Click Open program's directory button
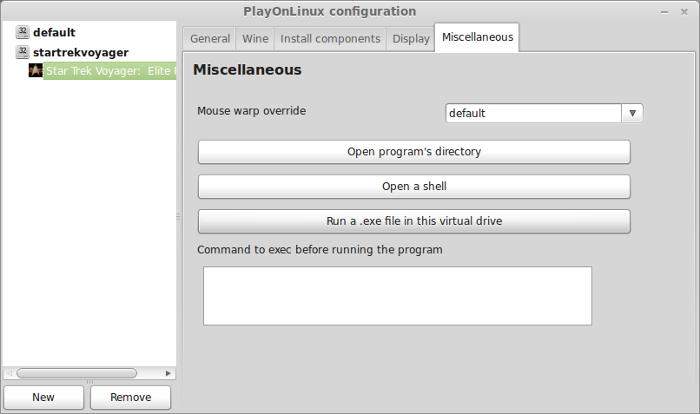Screen dimensions: 700x414 click(414, 152)
